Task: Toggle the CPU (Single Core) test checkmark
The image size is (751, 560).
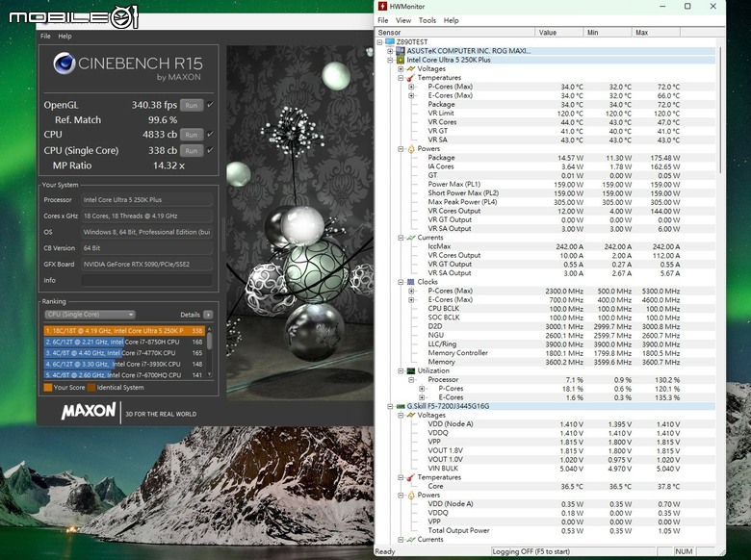Action: click(210, 150)
